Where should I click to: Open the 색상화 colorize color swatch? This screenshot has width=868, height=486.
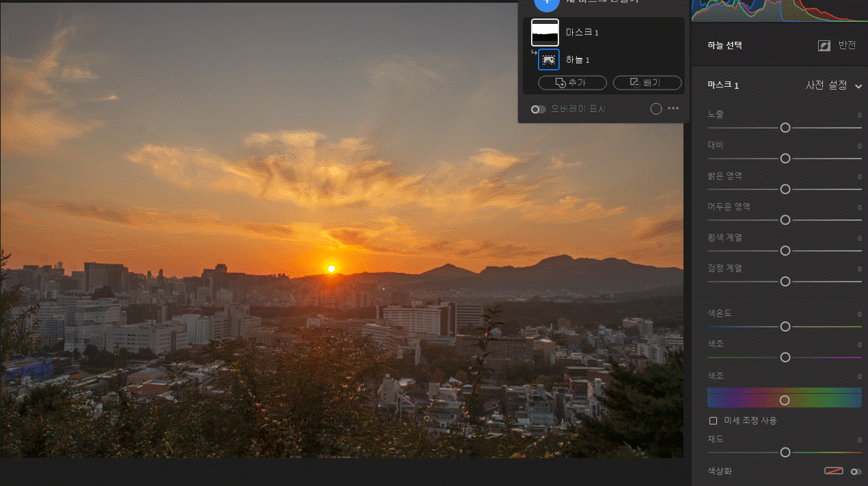834,471
